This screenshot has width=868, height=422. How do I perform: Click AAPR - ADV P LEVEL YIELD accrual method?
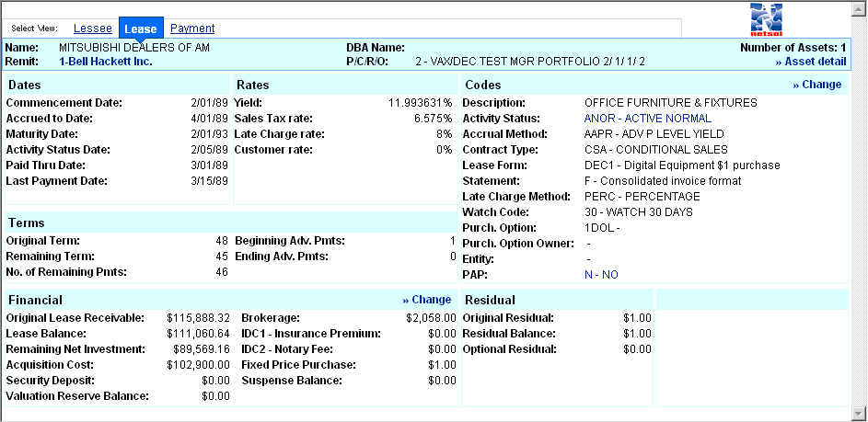click(x=654, y=134)
